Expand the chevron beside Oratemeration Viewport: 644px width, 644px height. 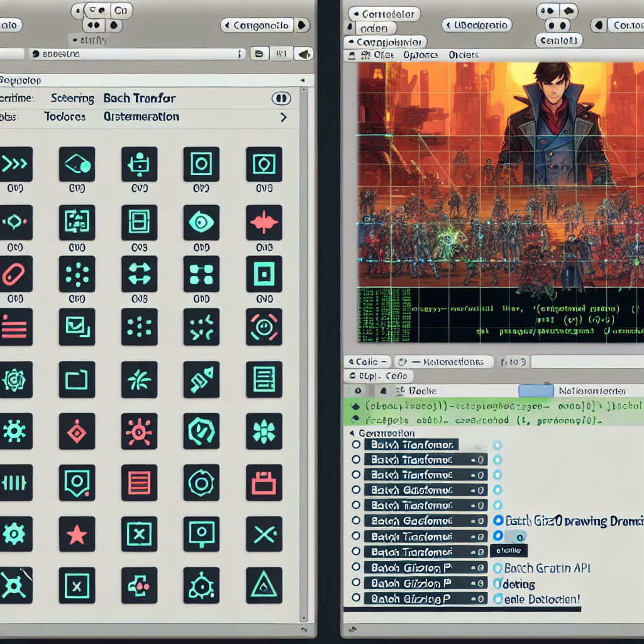coord(284,118)
